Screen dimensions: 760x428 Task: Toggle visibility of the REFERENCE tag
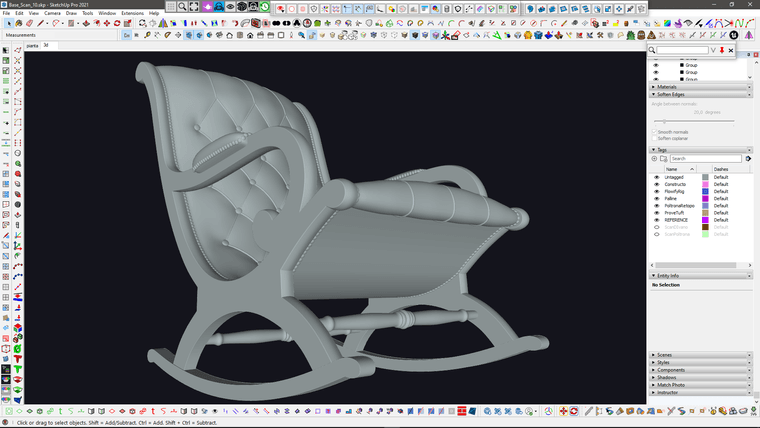pos(657,220)
